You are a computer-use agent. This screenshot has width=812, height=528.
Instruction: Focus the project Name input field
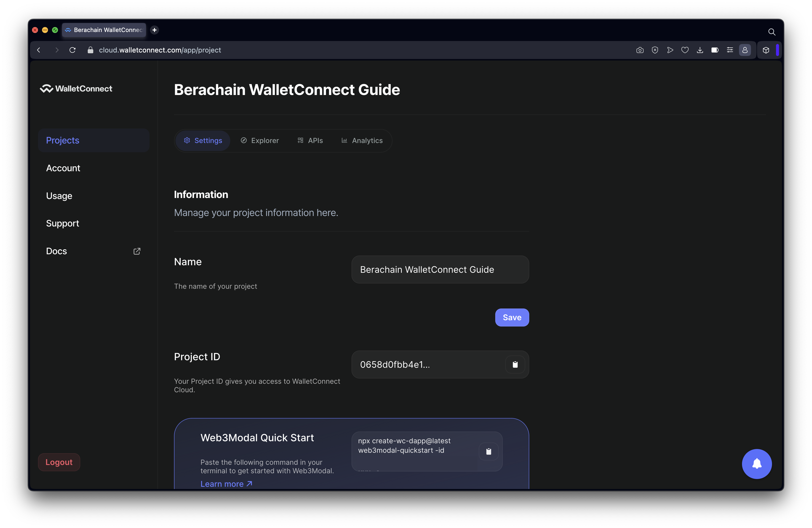[440, 269]
